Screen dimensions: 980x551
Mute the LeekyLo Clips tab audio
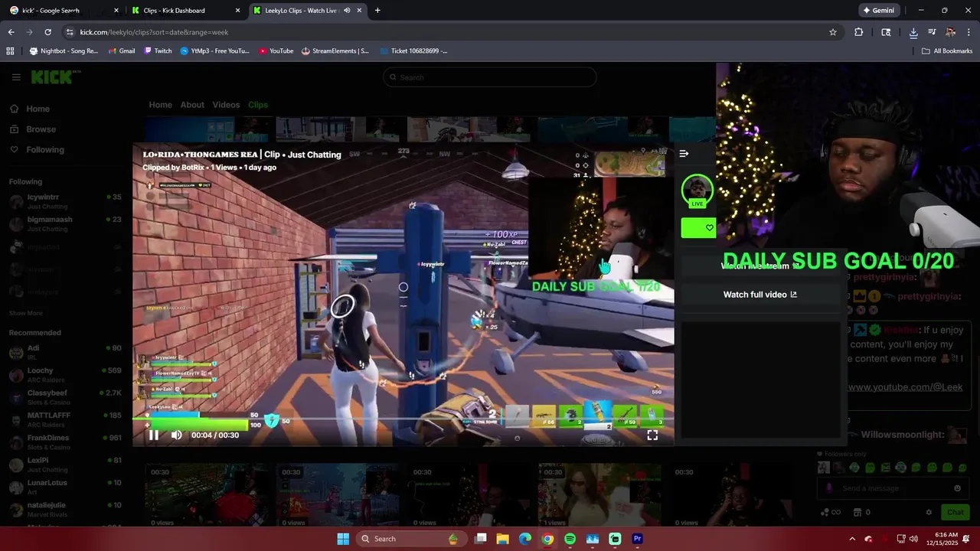[347, 11]
